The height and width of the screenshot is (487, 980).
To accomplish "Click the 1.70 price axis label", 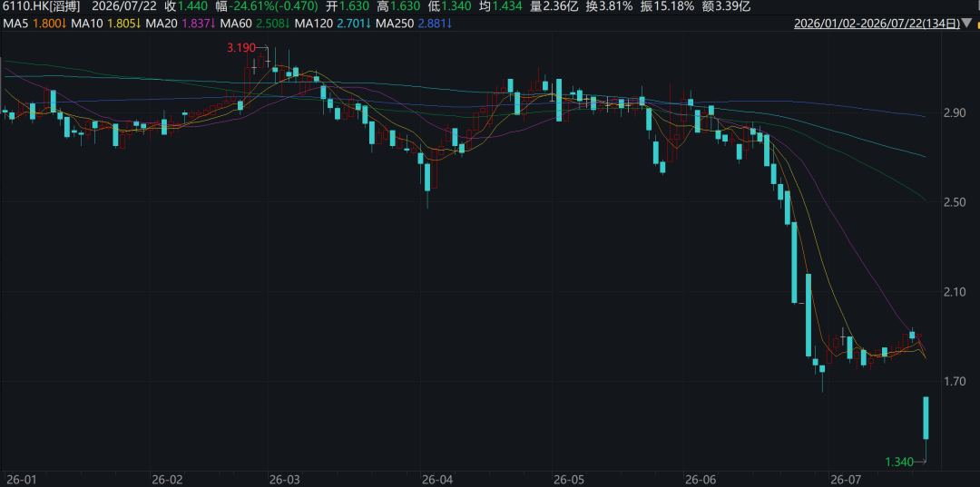I will pyautogui.click(x=956, y=381).
